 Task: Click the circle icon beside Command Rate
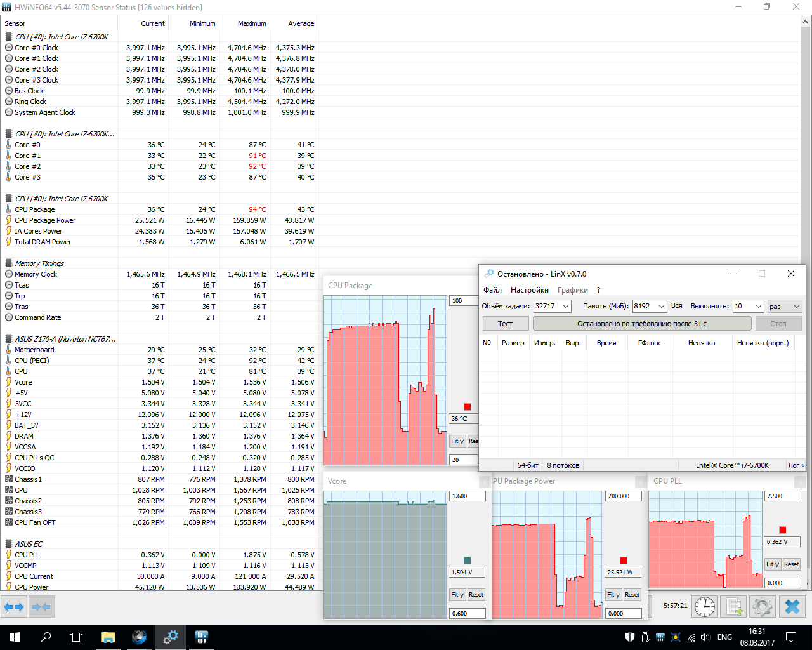[x=9, y=317]
